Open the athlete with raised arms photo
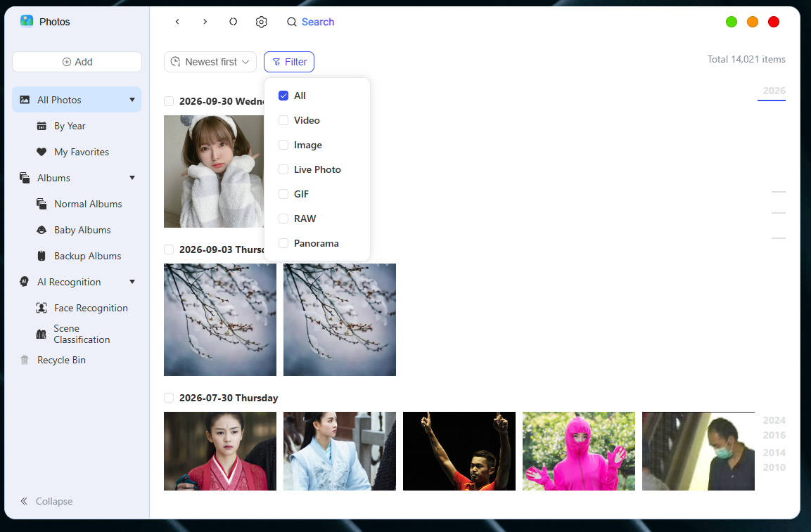Image resolution: width=811 pixels, height=532 pixels. click(459, 451)
